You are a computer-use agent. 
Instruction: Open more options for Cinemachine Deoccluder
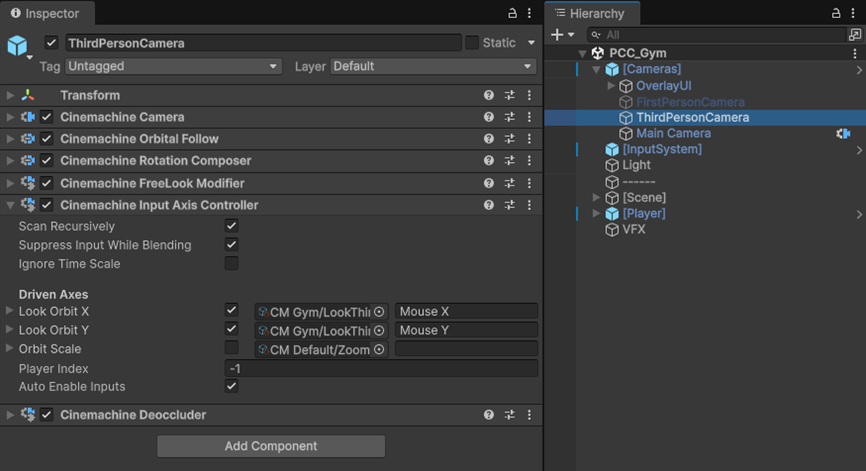point(529,415)
